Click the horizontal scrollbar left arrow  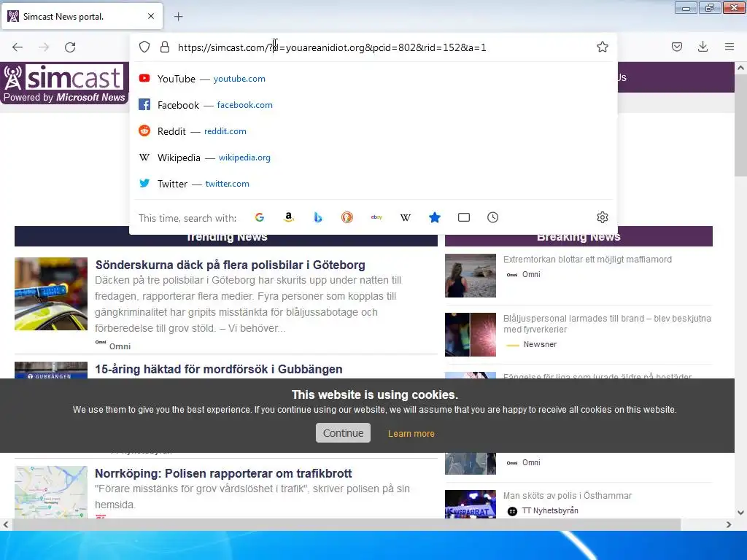click(x=6, y=525)
